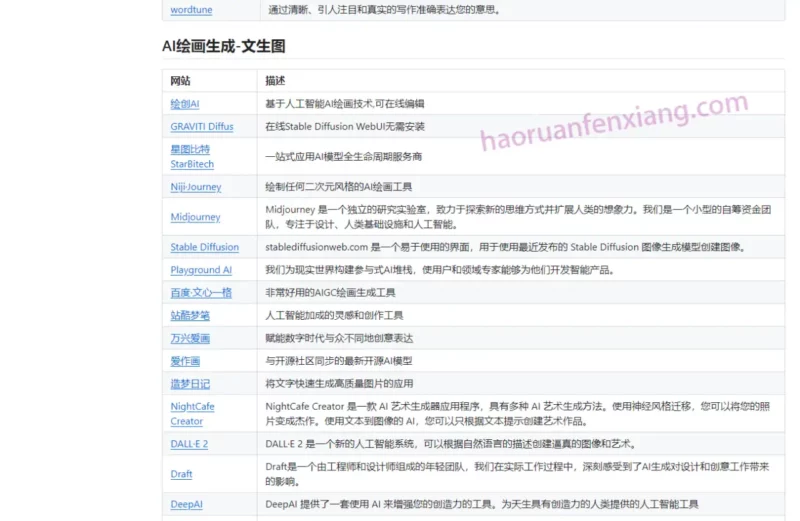
Task: Visit the DeepAI link
Action: [x=186, y=504]
